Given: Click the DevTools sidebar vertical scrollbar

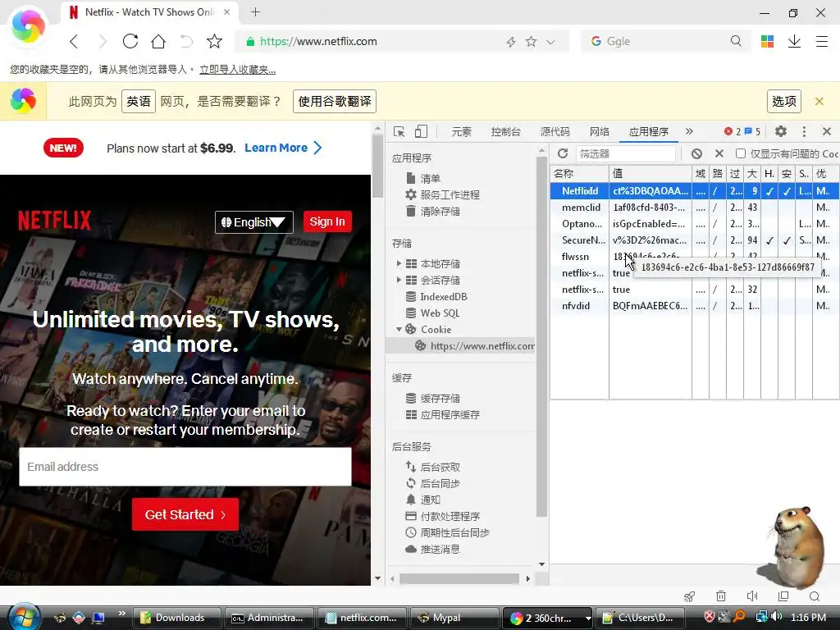Looking at the screenshot, I should [x=541, y=337].
